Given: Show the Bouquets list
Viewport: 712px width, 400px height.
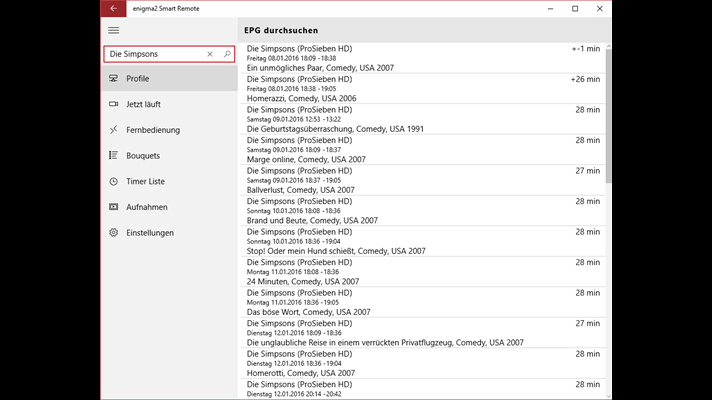Looking at the screenshot, I should (169, 156).
